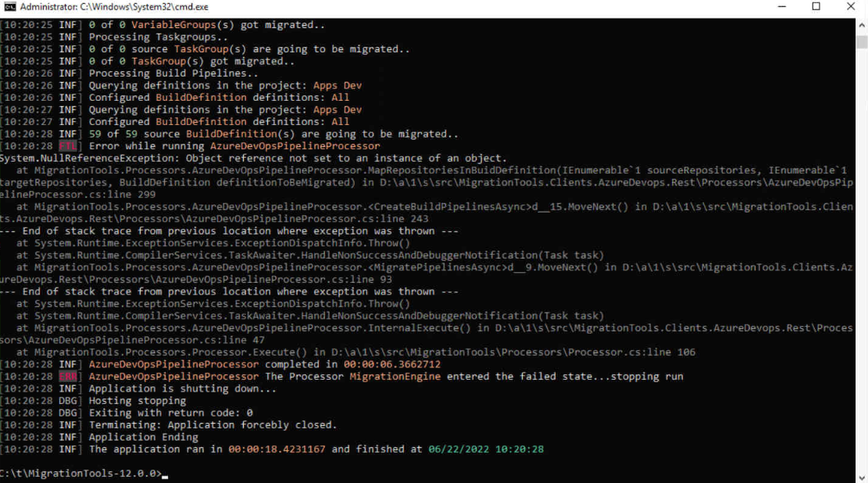Click 'AzureDevOpsPipelineProcessor.cs:line 47' text
This screenshot has height=483, width=868.
click(146, 340)
